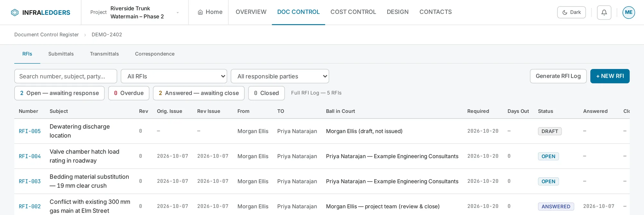Open the DOC CONTROL section
The width and height of the screenshot is (644, 215).
298,12
